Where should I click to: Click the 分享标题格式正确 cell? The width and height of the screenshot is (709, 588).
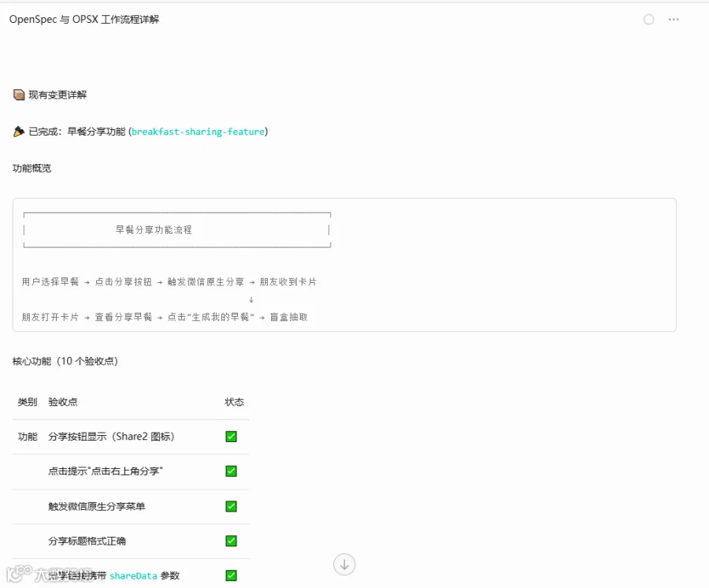87,541
